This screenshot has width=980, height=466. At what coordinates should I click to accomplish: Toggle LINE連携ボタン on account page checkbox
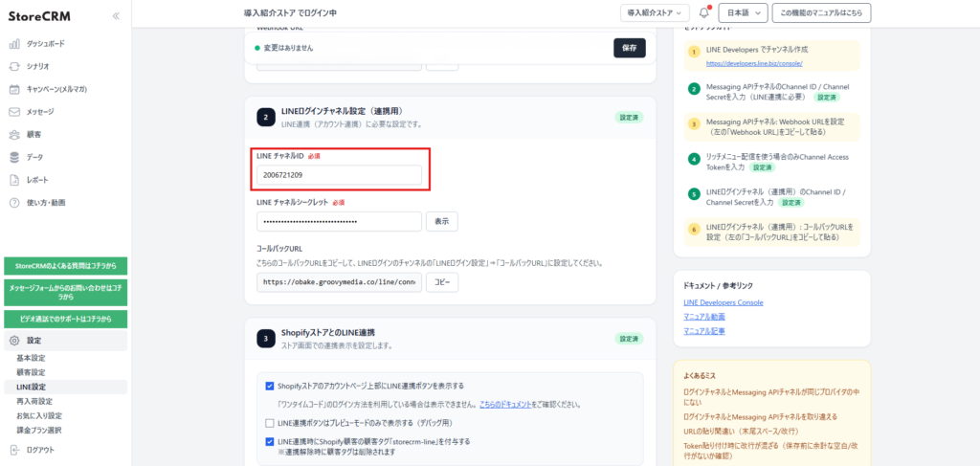270,386
